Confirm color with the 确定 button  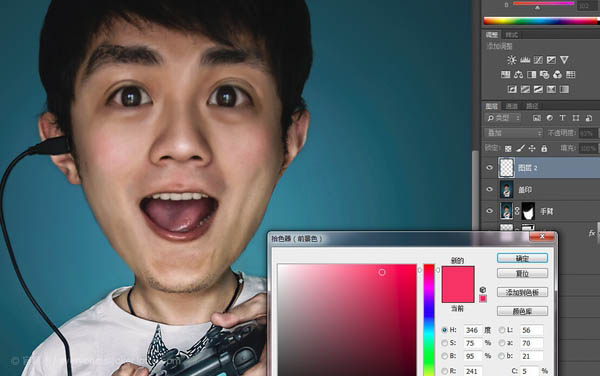coord(522,258)
